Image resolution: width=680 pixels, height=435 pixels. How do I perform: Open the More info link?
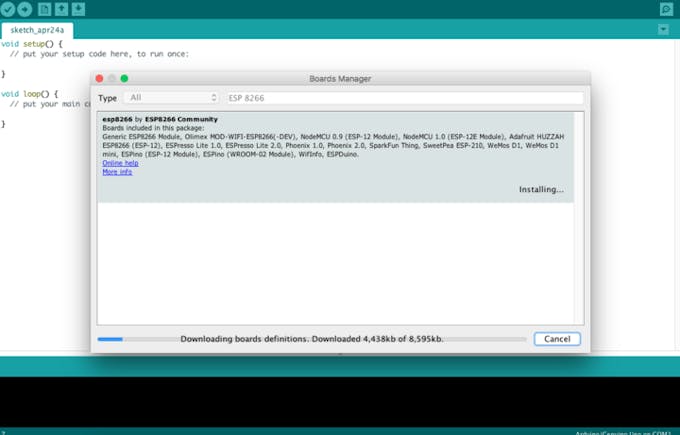pos(117,172)
